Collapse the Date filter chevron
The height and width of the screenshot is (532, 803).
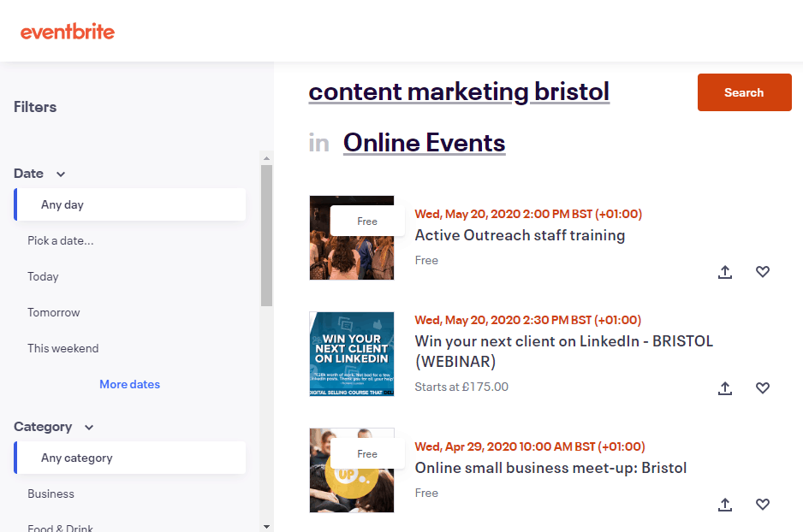point(61,174)
